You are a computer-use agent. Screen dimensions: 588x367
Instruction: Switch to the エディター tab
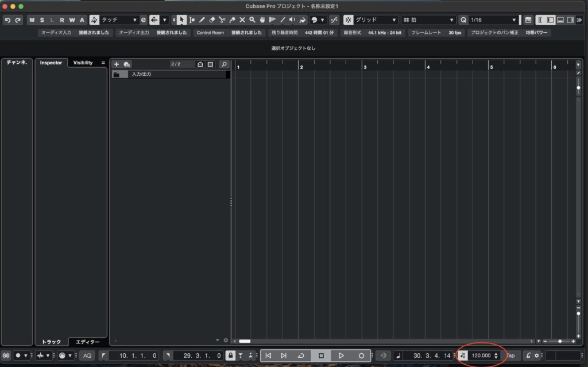point(87,342)
